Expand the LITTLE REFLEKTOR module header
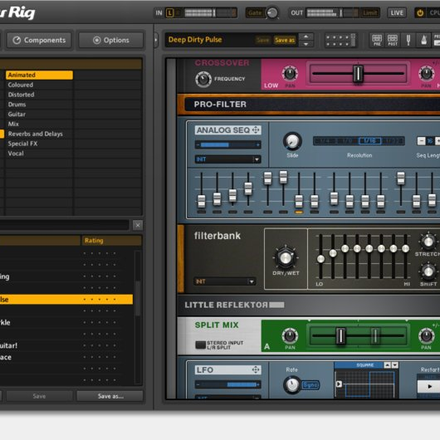 (308, 305)
